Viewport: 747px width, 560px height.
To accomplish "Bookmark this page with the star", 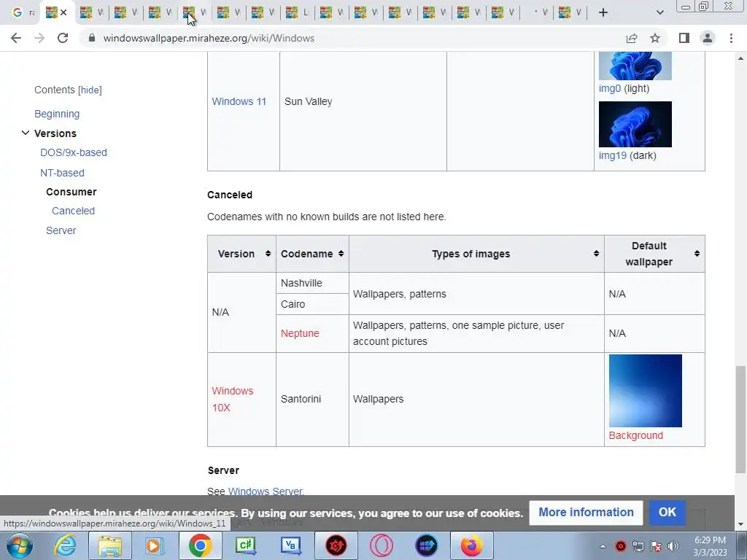I will [x=655, y=38].
